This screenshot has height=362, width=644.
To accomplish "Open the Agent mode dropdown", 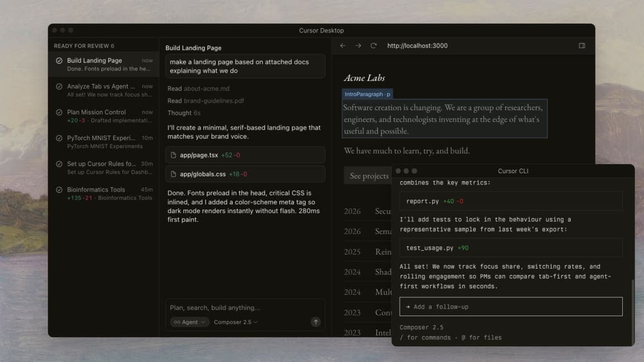I will click(x=190, y=322).
